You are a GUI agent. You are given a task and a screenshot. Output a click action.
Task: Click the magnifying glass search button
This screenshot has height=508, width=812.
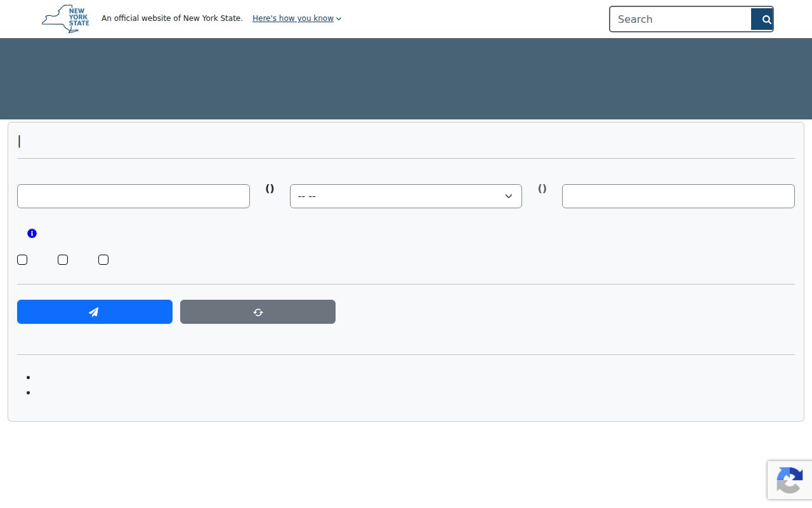762,19
